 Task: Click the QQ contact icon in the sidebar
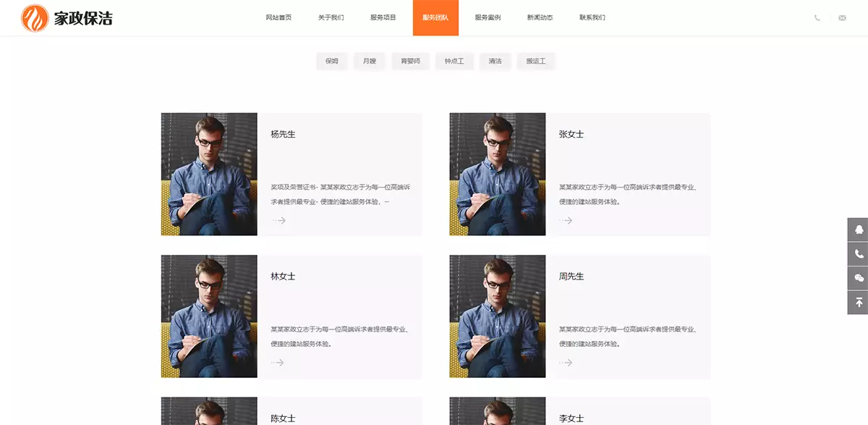pyautogui.click(x=856, y=230)
